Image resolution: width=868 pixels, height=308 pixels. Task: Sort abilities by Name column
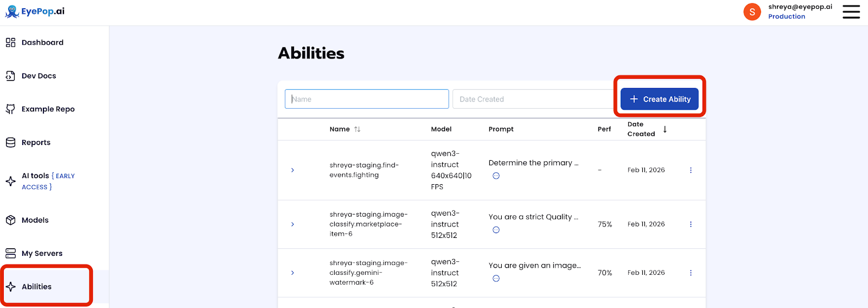click(357, 129)
